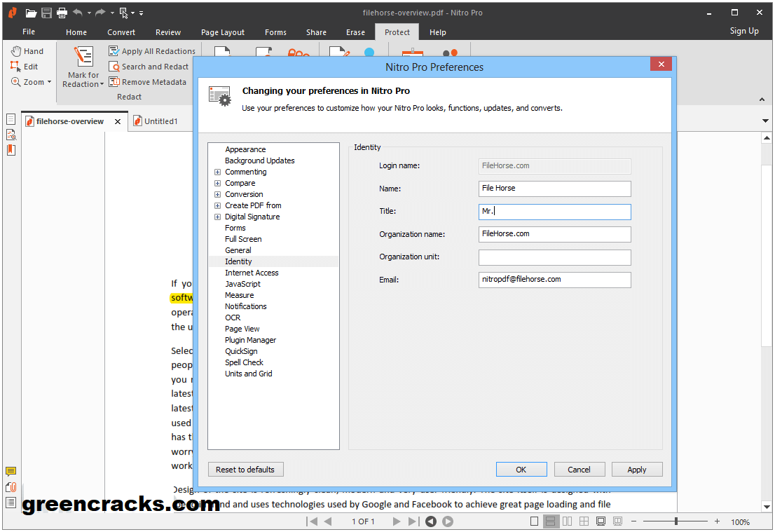Click the zoom in plus button

pos(717,521)
